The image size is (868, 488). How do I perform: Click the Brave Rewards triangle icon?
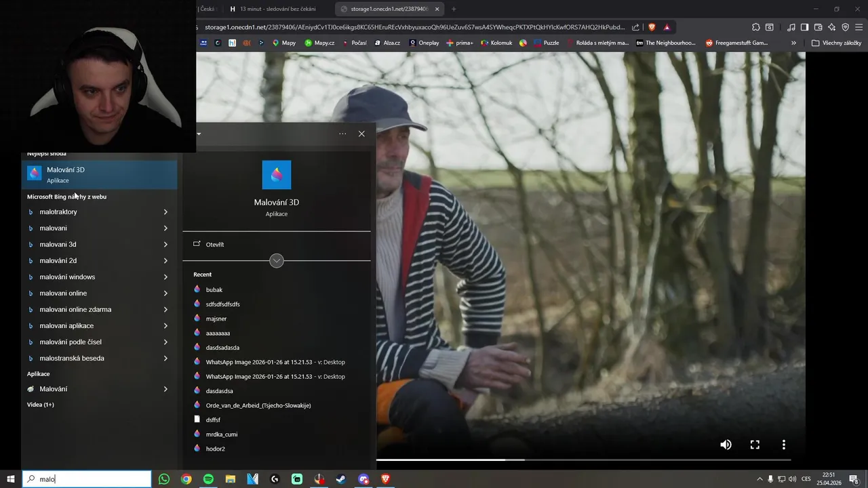tap(667, 27)
